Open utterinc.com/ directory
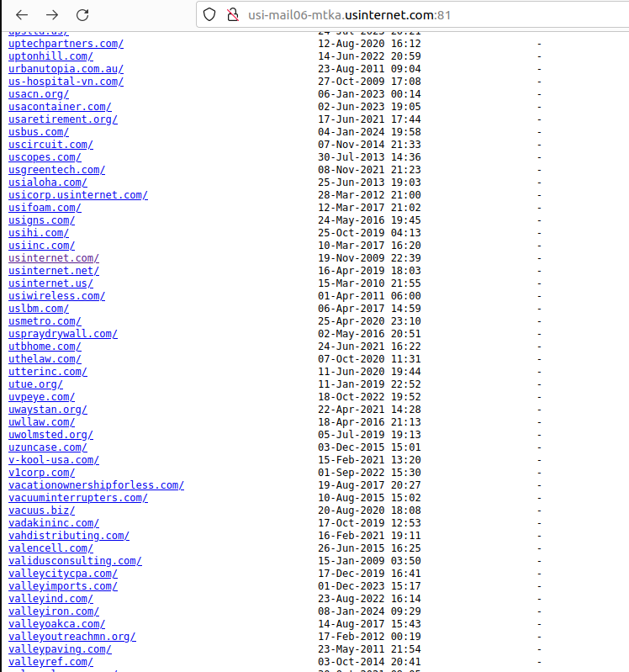629x672 pixels. [48, 372]
